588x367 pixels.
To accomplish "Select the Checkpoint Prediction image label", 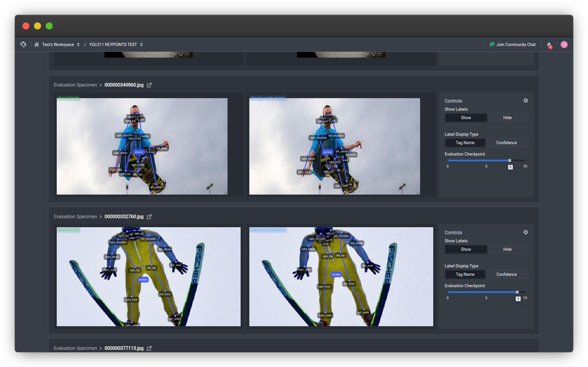I will tap(268, 98).
